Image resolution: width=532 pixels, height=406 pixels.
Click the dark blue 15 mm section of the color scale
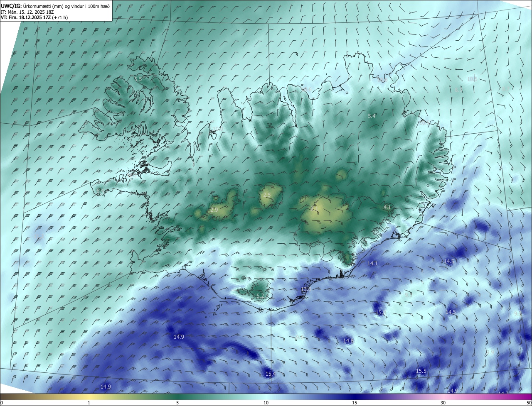pos(355,396)
